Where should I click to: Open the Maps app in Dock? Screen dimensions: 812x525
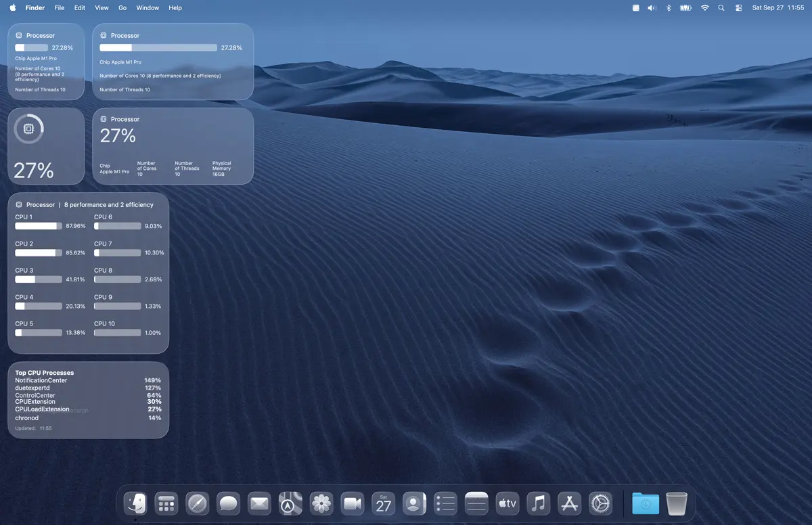coord(290,503)
